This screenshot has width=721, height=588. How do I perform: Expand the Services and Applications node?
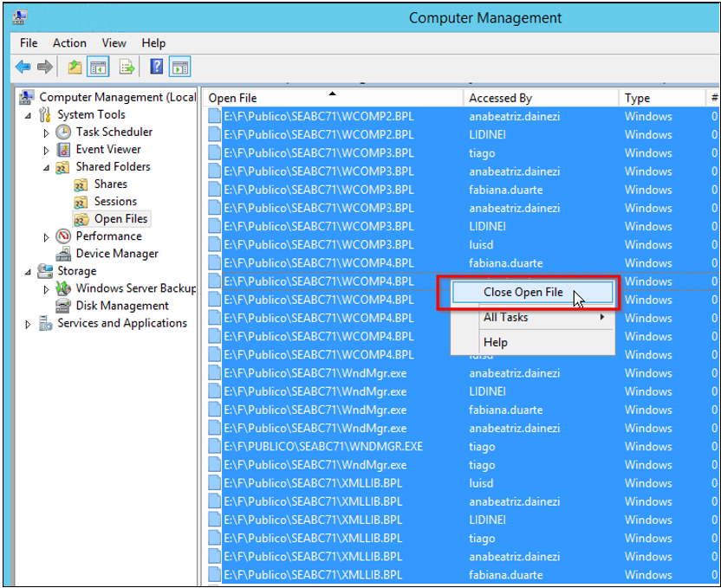29,324
